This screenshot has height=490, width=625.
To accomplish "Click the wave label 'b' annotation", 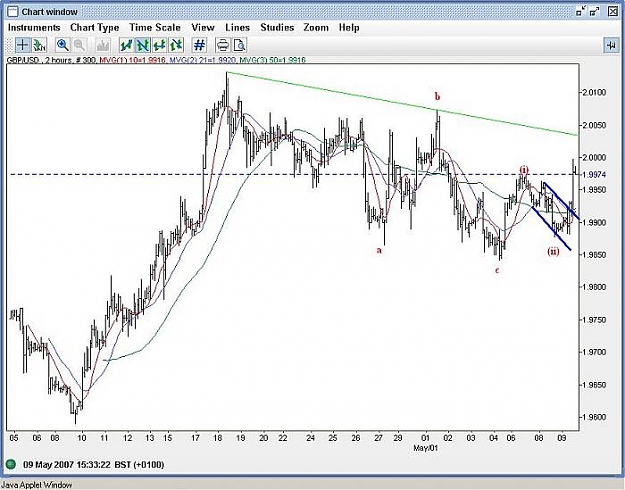I will (x=438, y=96).
